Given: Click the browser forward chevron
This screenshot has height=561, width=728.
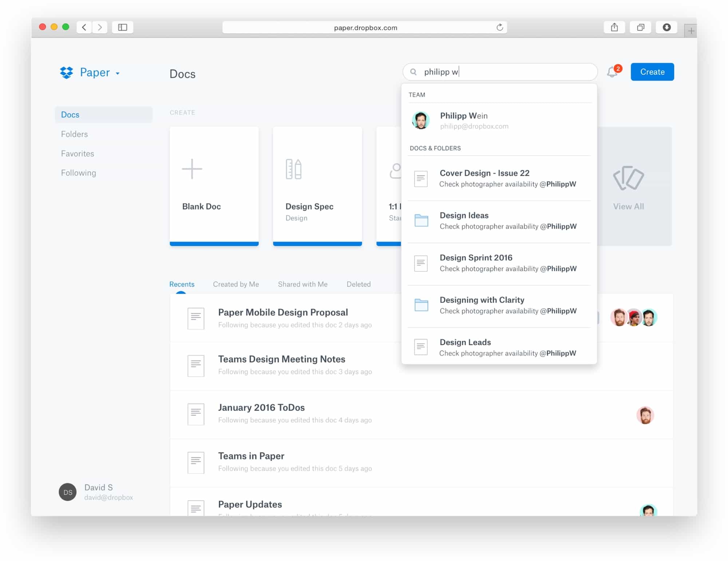Looking at the screenshot, I should tap(100, 27).
